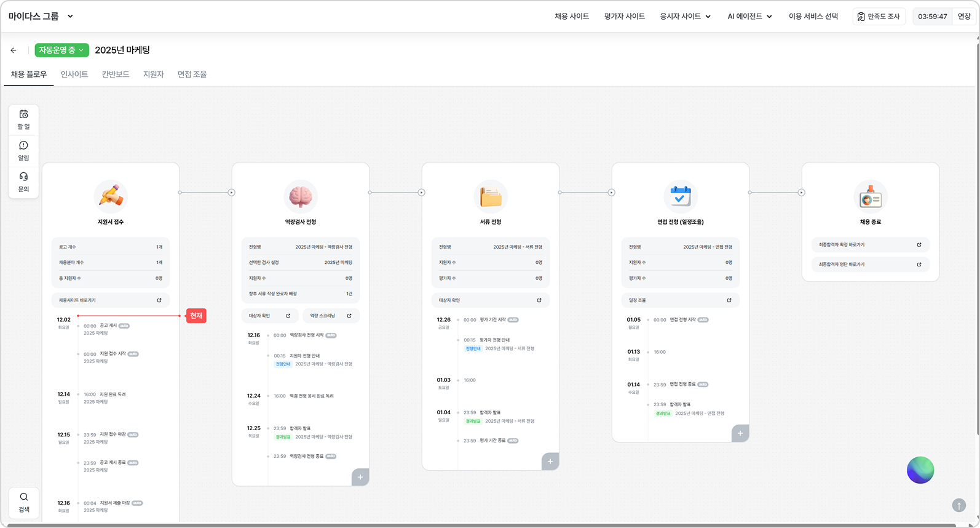Add a step with plus in 역량검사 전형 card
Screen dimensions: 980x528
(360, 477)
